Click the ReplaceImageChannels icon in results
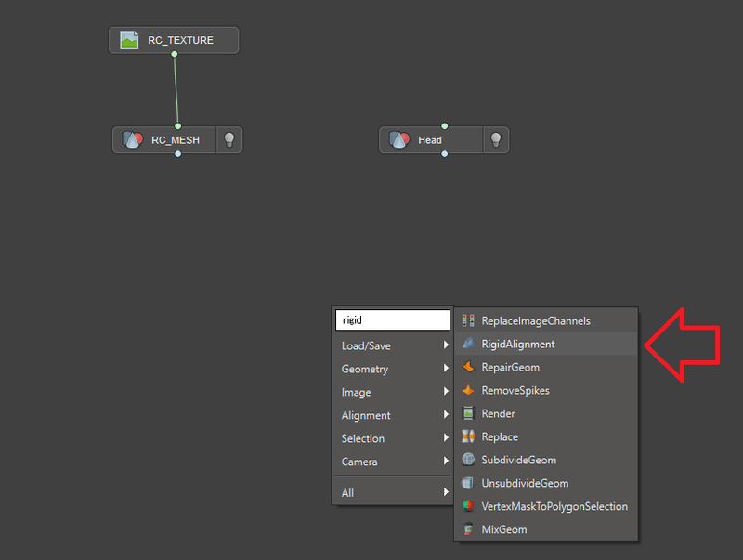This screenshot has width=743, height=560. [x=468, y=320]
